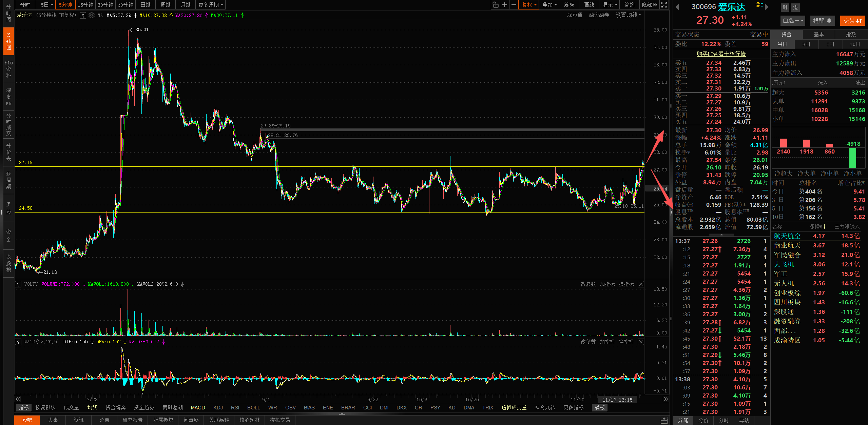This screenshot has height=425, width=868.
Task: Click the 提醒 bell reminder button
Action: [x=822, y=21]
